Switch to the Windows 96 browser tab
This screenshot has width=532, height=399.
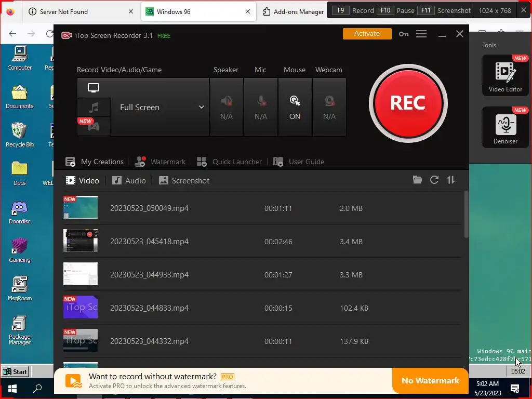click(x=198, y=11)
